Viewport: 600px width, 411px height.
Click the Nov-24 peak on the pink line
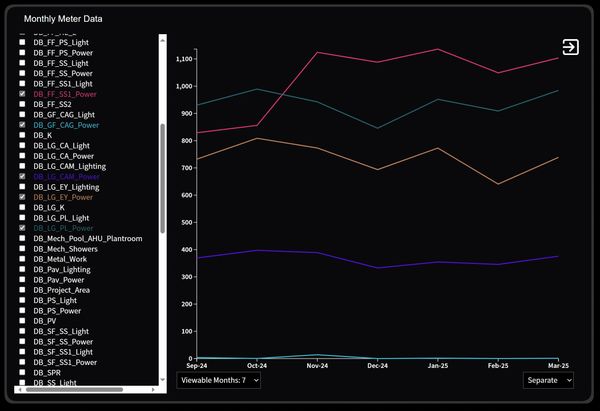click(317, 52)
